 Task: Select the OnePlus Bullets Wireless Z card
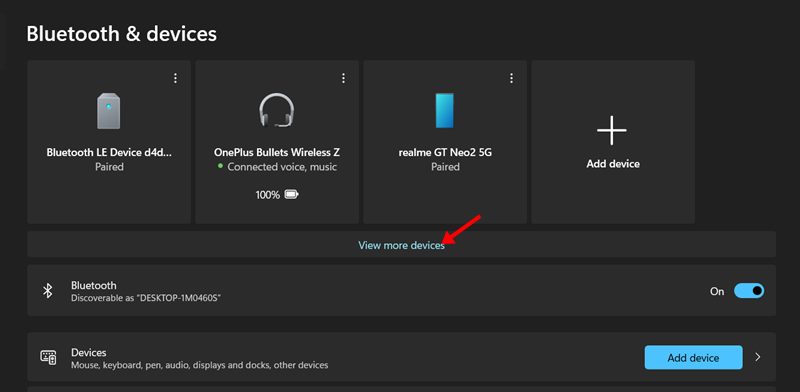click(x=277, y=142)
